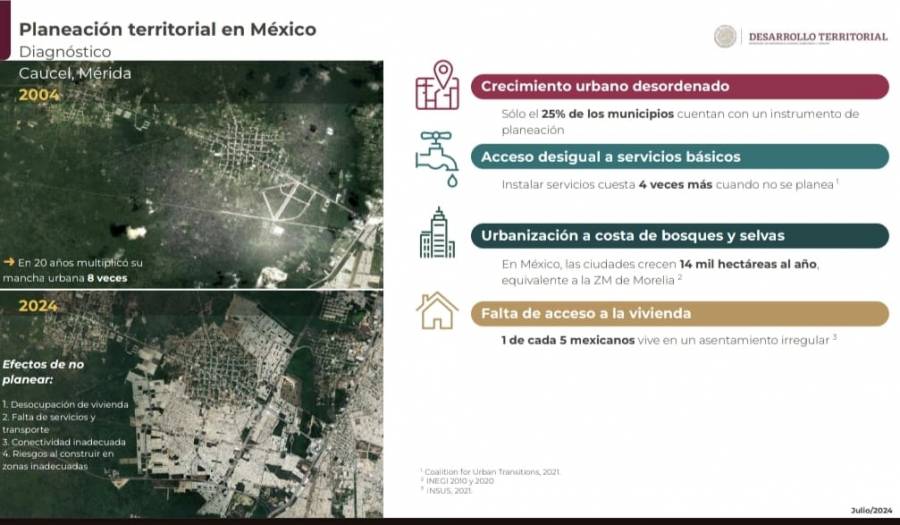Click the 'Efectos de no planear:' heading
Screen dimensions: 900x525
click(44, 372)
